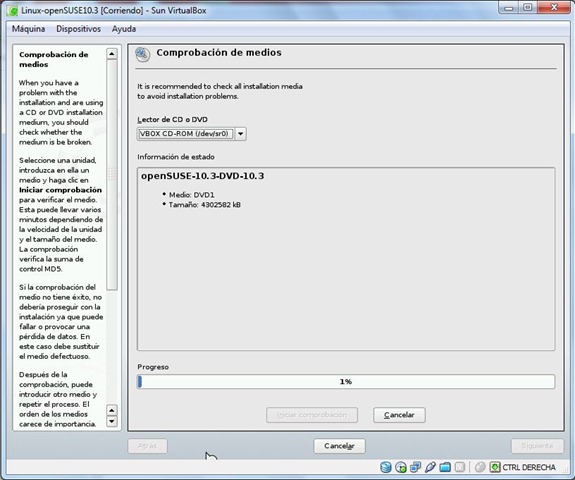Click the help panel top scroll-up arrow
Image resolution: width=575 pixels, height=480 pixels.
point(112,54)
